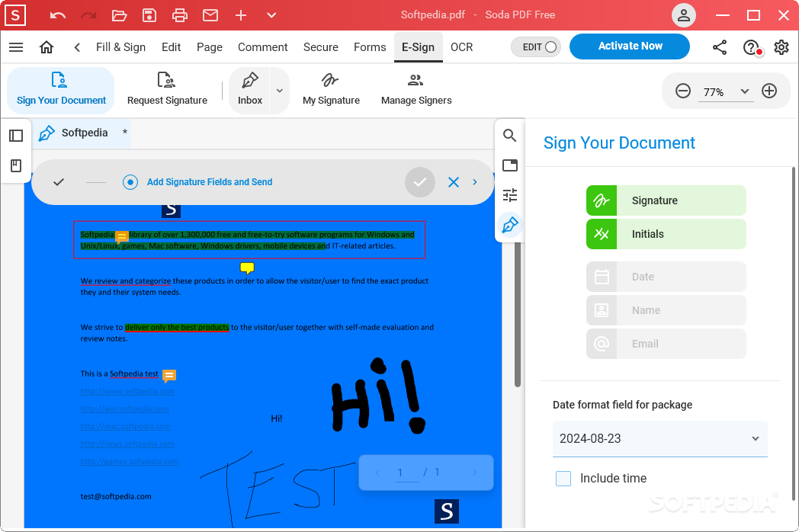The width and height of the screenshot is (799, 532).
Task: Open the search magnifier icon
Action: 509,135
